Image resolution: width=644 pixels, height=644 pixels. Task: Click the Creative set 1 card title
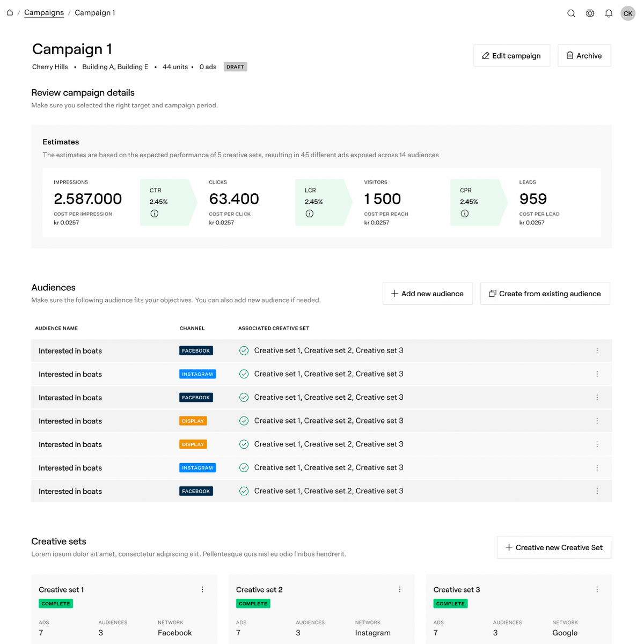pos(61,590)
